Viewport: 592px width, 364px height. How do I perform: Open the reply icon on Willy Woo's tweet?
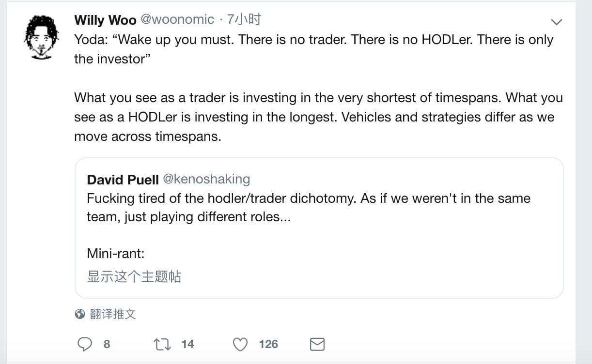(85, 344)
